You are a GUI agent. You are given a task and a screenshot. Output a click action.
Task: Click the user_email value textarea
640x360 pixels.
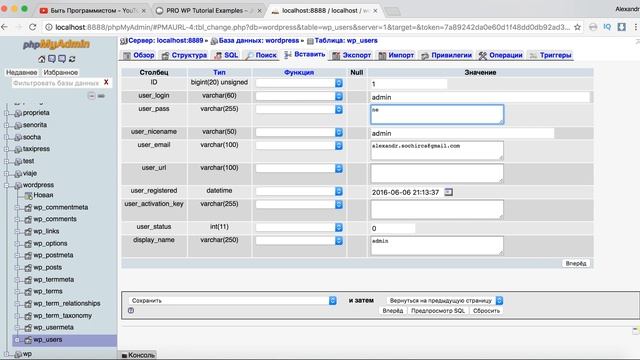(x=437, y=151)
